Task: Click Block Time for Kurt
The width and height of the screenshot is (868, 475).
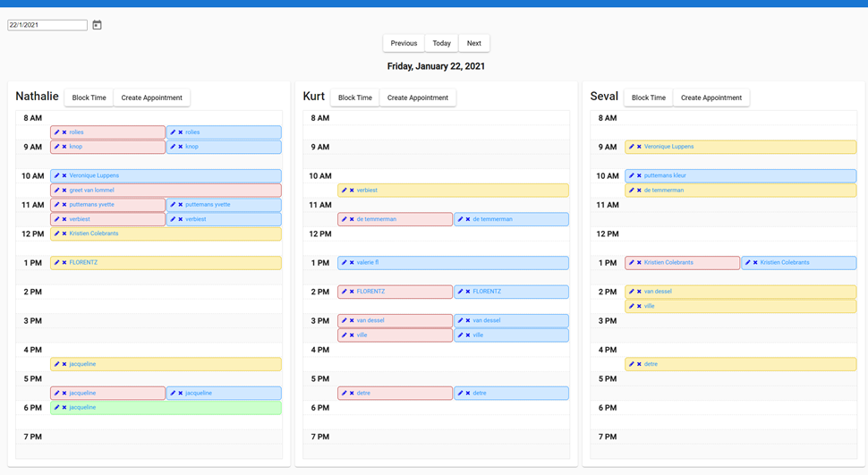Action: tap(355, 98)
